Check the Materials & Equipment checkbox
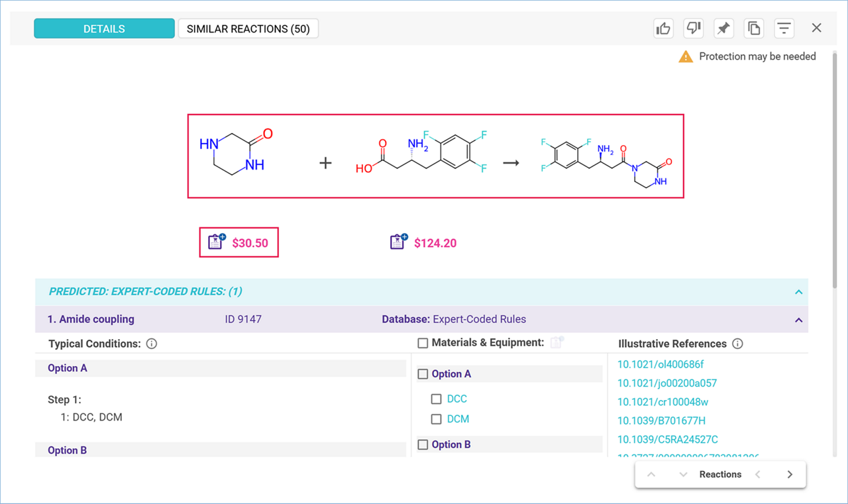 coord(423,343)
